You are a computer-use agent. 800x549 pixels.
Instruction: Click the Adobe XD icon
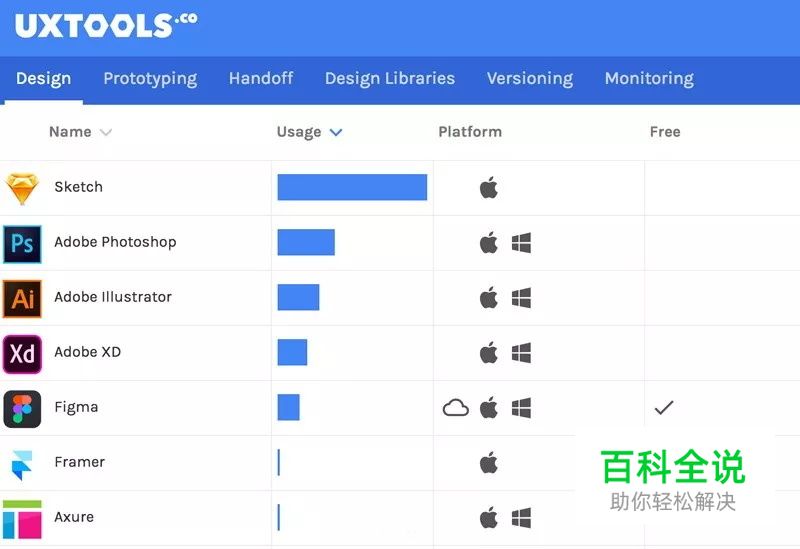click(22, 353)
